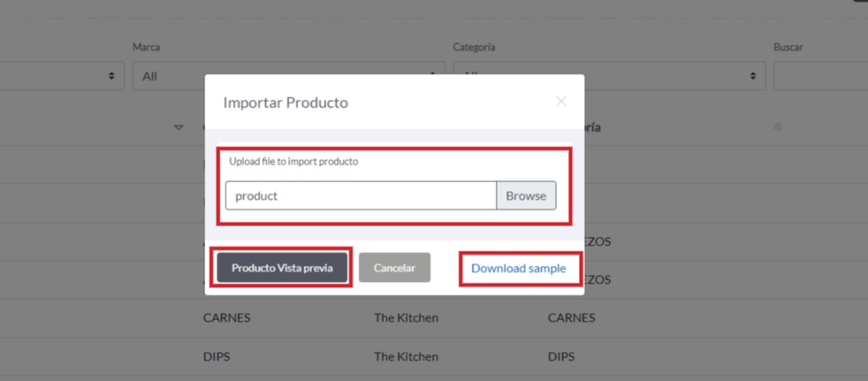Focus the Buscar search field

[x=820, y=76]
